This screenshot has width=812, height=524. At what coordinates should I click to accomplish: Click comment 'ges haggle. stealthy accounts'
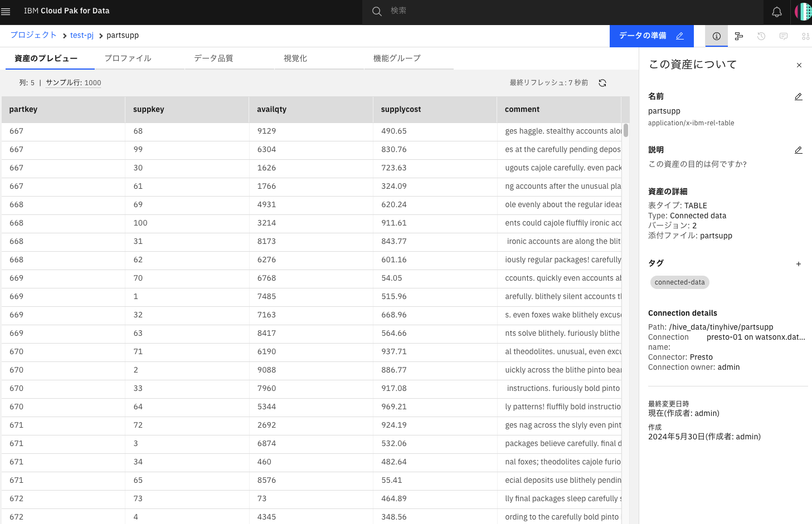pos(559,131)
